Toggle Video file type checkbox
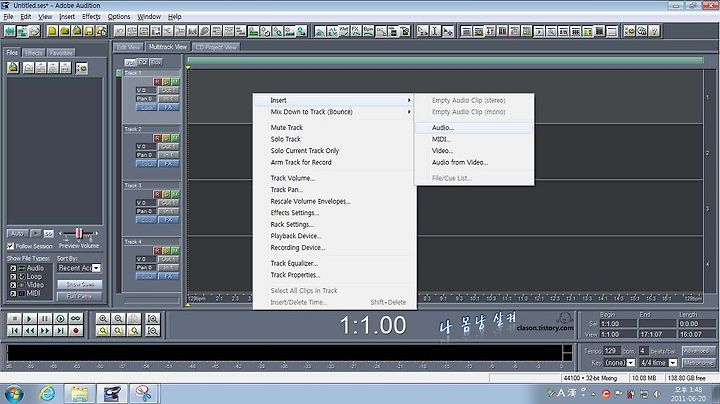The width and height of the screenshot is (720, 404). point(13,285)
